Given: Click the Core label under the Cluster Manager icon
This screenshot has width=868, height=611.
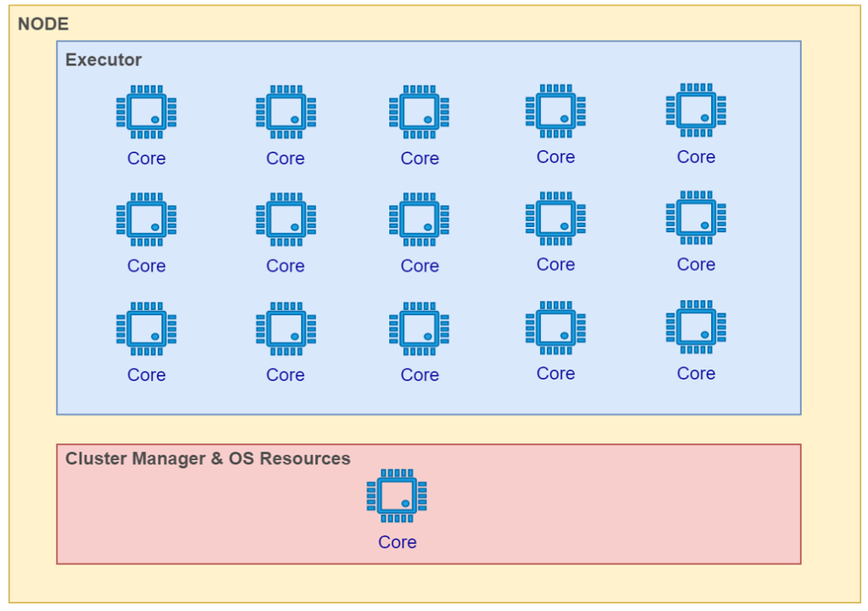Looking at the screenshot, I should (397, 542).
